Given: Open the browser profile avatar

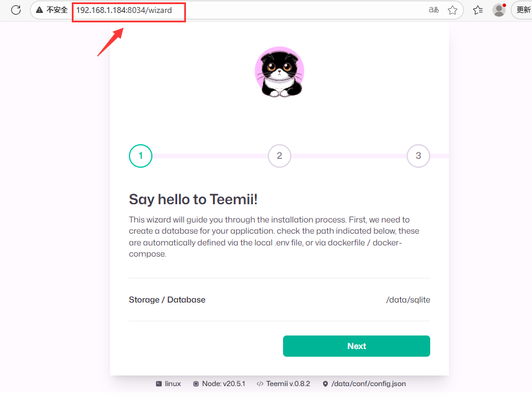Looking at the screenshot, I should click(499, 10).
